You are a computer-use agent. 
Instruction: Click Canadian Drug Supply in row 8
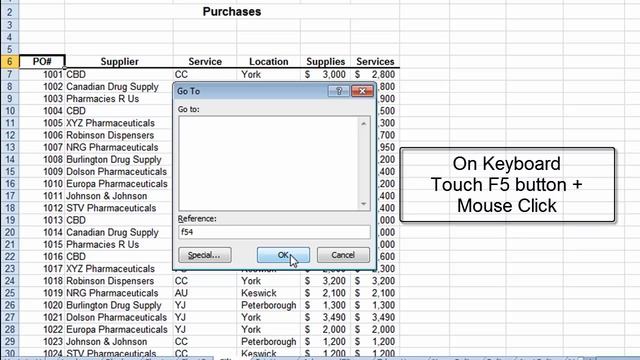coord(112,87)
